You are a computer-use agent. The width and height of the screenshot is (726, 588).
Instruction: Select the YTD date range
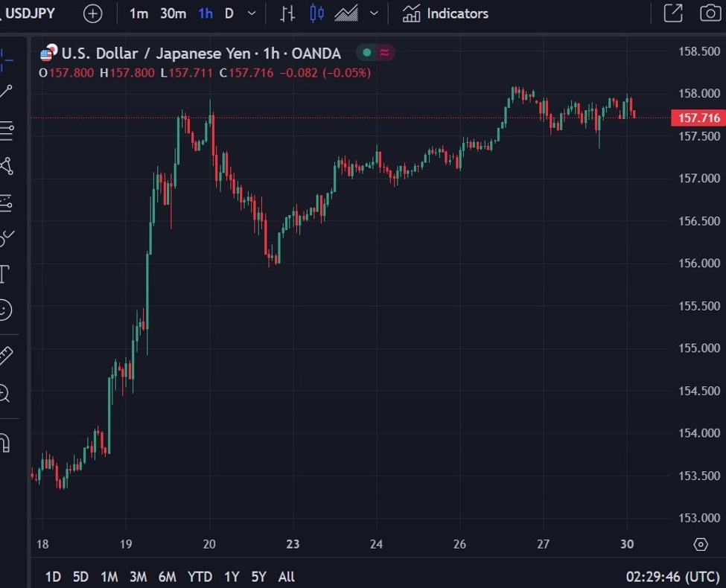click(200, 576)
